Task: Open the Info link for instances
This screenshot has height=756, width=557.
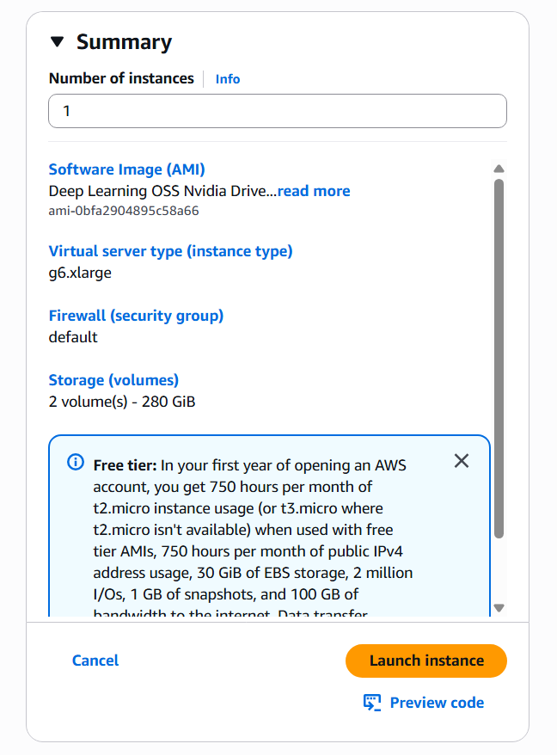Action: click(228, 79)
